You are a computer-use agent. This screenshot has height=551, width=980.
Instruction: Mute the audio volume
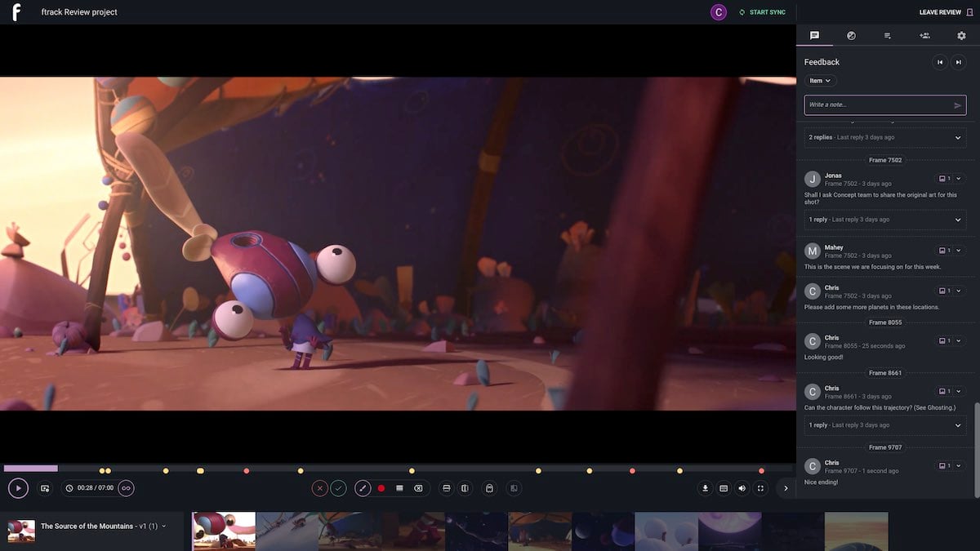pos(742,488)
